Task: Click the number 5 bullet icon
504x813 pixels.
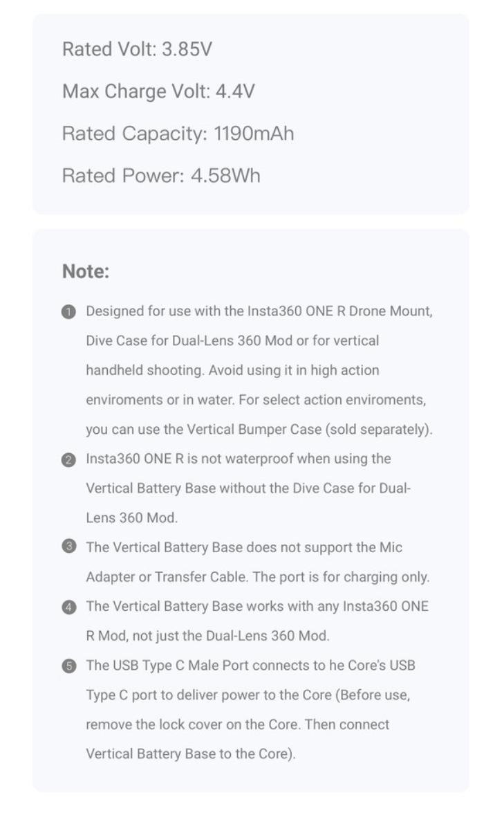Action: [68, 666]
